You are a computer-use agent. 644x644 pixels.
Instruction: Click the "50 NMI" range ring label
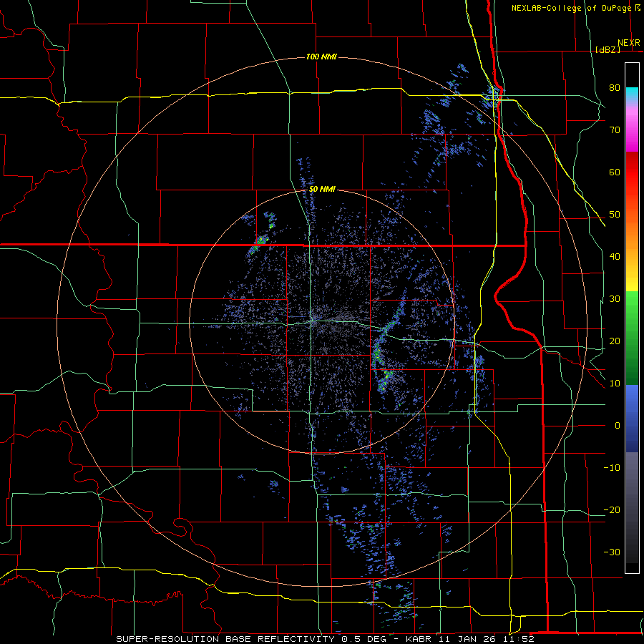click(x=322, y=190)
